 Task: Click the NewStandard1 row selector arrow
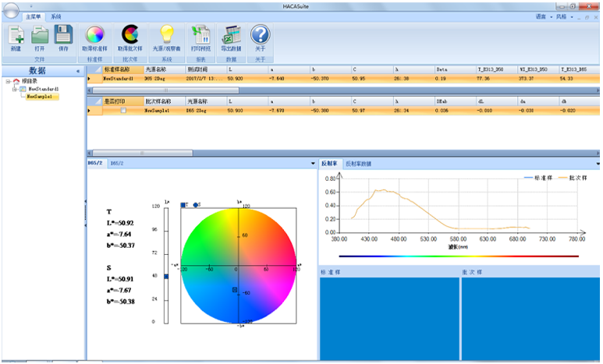[89, 79]
